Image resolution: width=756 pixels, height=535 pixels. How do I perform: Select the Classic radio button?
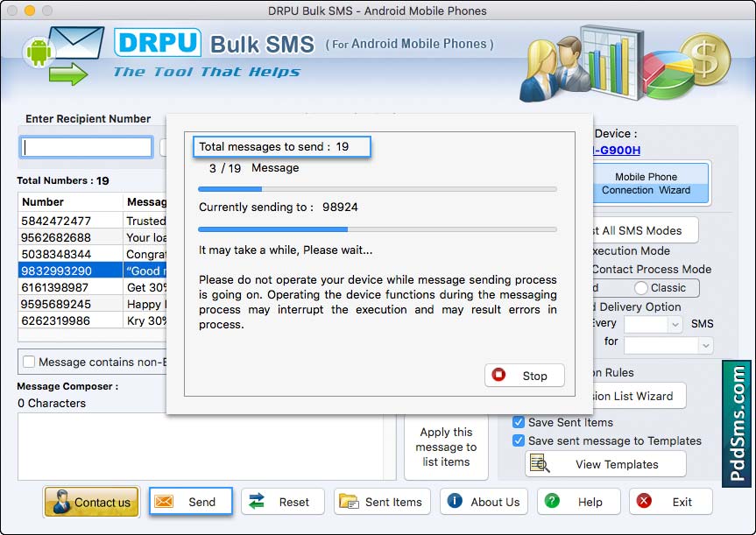[x=640, y=288]
